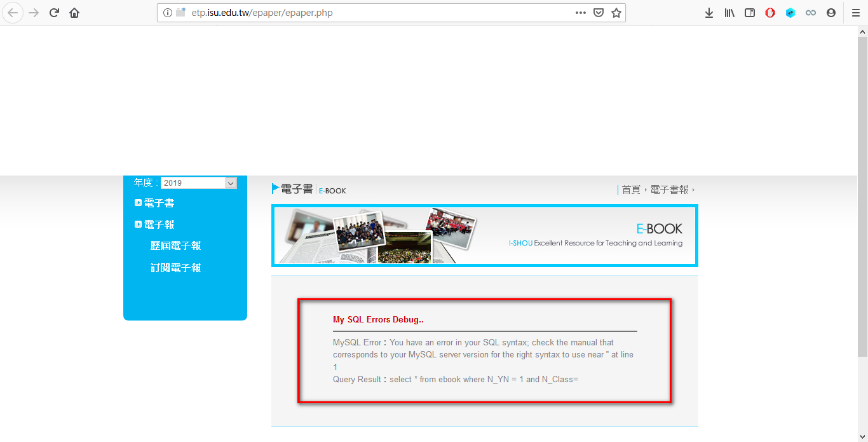Screen dimensions: 868x442
Task: Click the 'MySQL Error' message text
Action: [483, 355]
